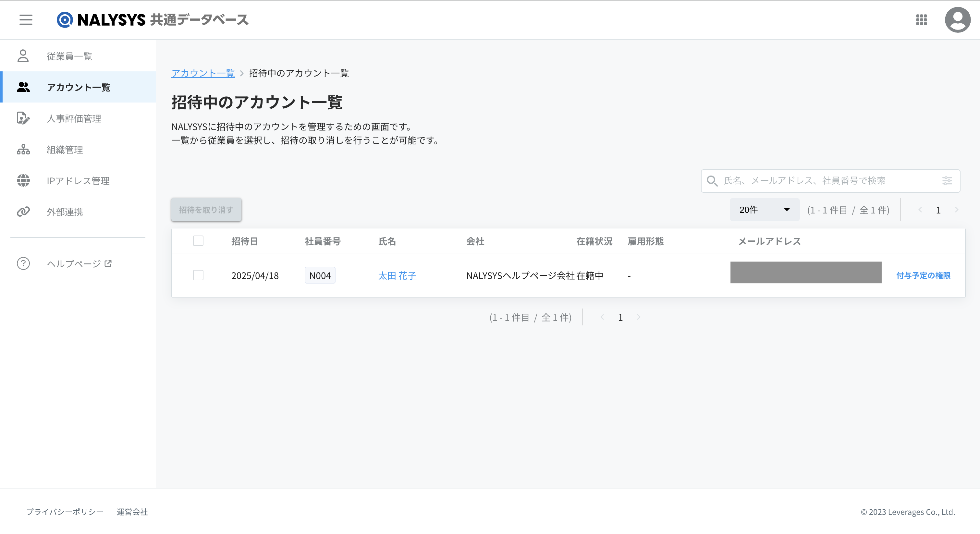Go to next page with bottom chevron
Screen dimensions: 980x534
[x=638, y=317]
